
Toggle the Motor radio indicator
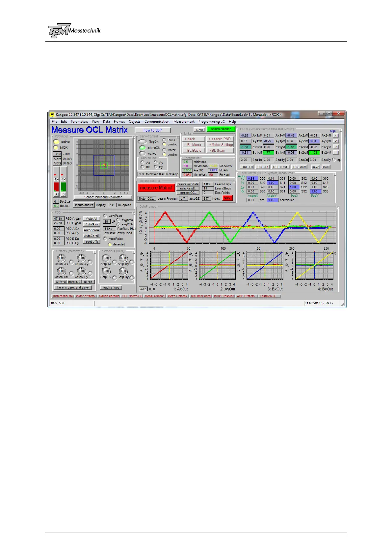pos(164,150)
